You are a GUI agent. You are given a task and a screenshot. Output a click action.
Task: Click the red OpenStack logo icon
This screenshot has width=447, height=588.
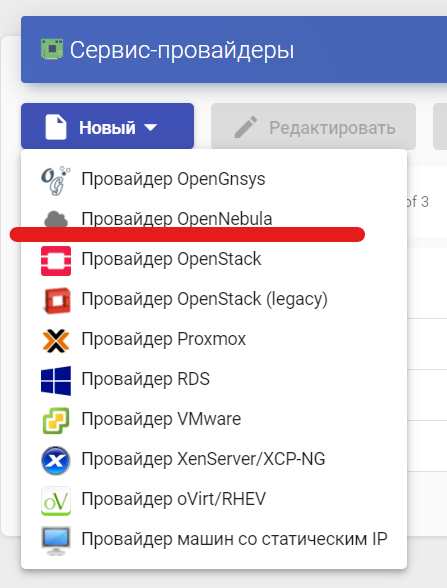click(x=56, y=261)
